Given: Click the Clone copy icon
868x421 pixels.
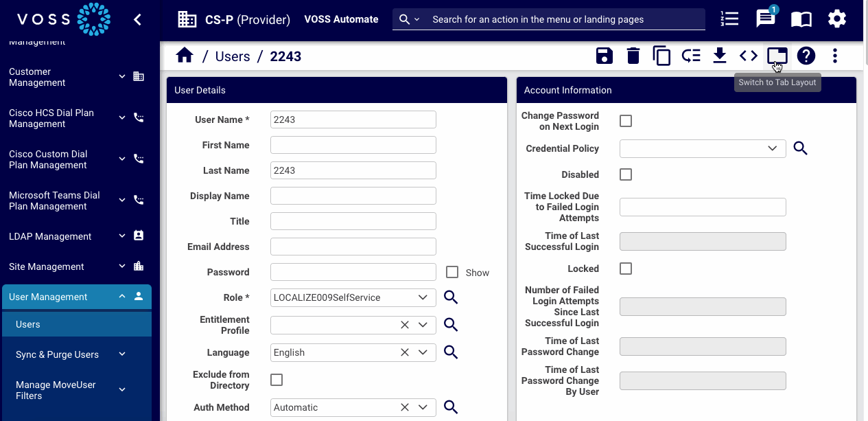Looking at the screenshot, I should point(661,56).
